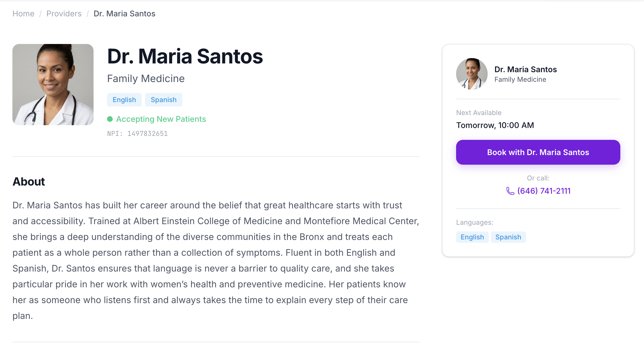
Task: Click the Tomorrow, 10:00 AM availability text
Action: point(495,125)
